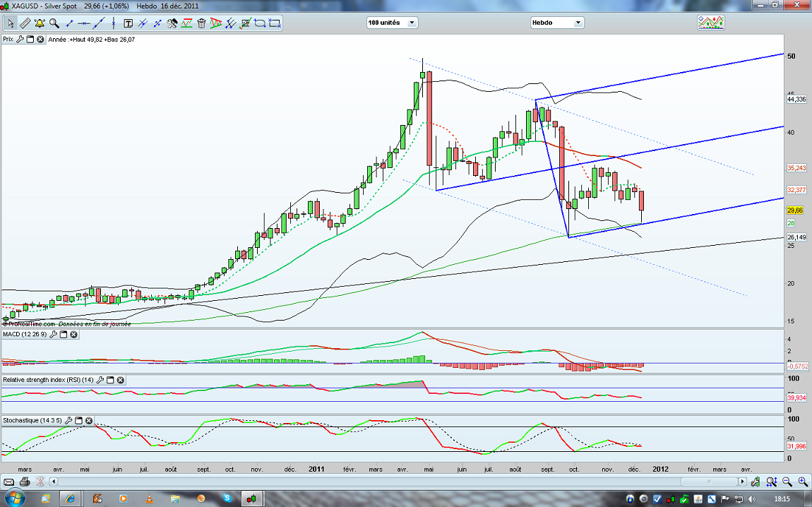Image resolution: width=812 pixels, height=507 pixels.
Task: Open the 100 unités dropdown
Action: tap(392, 23)
